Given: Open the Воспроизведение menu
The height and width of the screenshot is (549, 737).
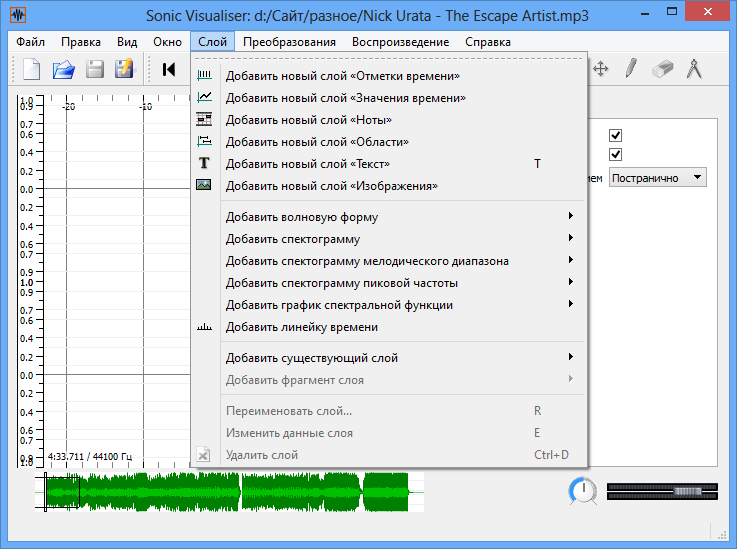Looking at the screenshot, I should coord(400,42).
